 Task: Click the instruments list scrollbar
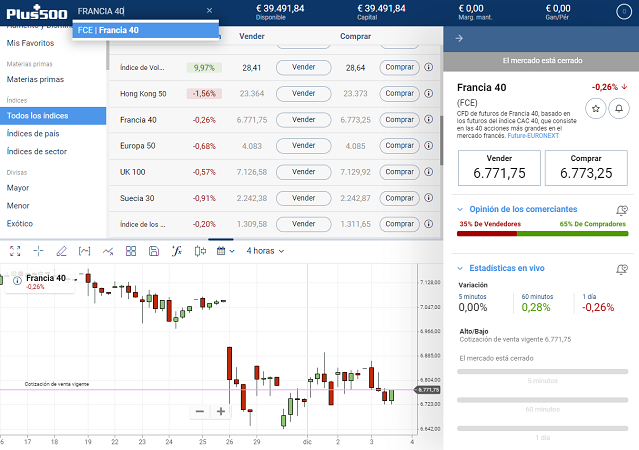(x=441, y=140)
